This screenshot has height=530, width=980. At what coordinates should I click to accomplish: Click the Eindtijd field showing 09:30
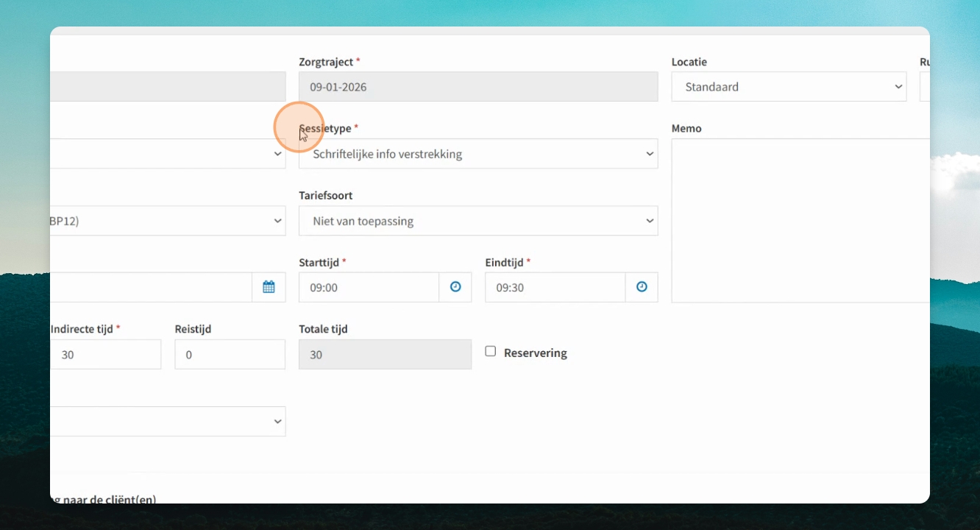pos(555,287)
